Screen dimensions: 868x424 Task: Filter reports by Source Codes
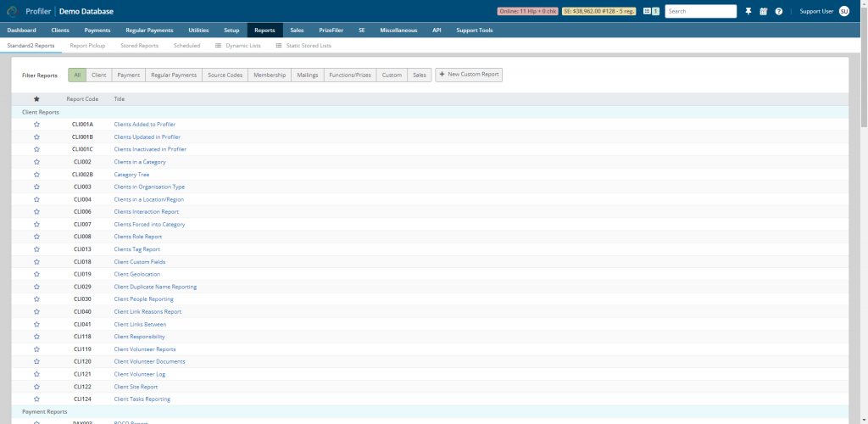(225, 75)
